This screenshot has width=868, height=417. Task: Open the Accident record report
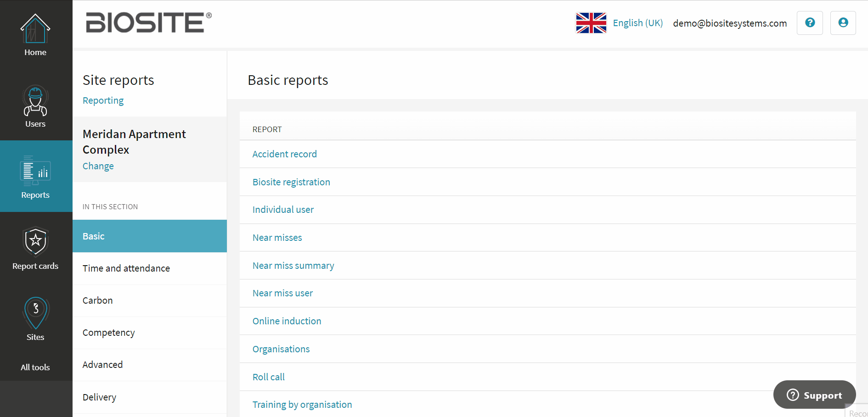pos(285,154)
